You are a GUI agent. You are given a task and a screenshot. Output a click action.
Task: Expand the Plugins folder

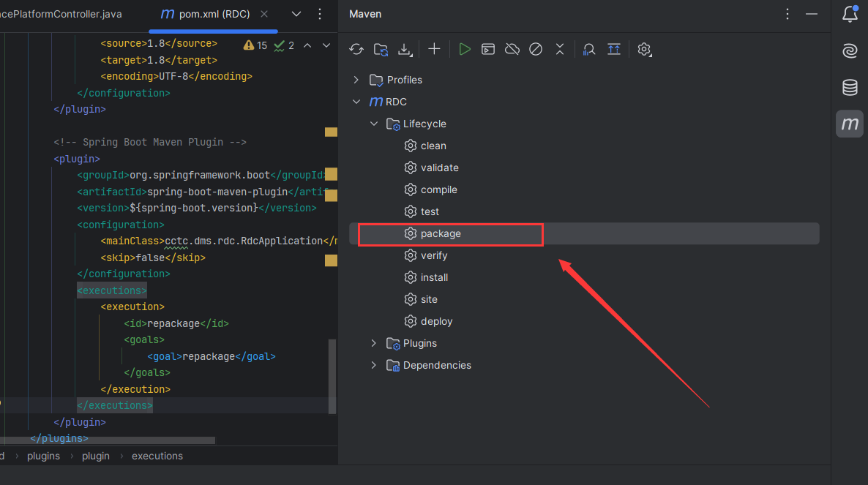point(374,343)
